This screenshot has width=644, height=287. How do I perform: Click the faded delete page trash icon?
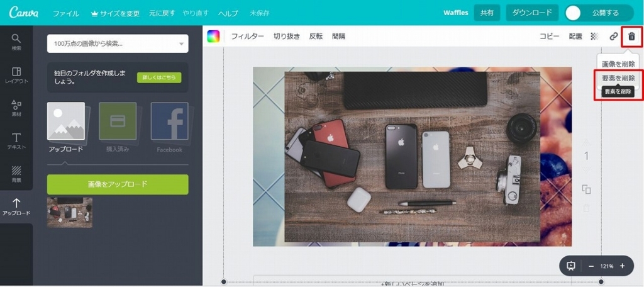coord(587,208)
